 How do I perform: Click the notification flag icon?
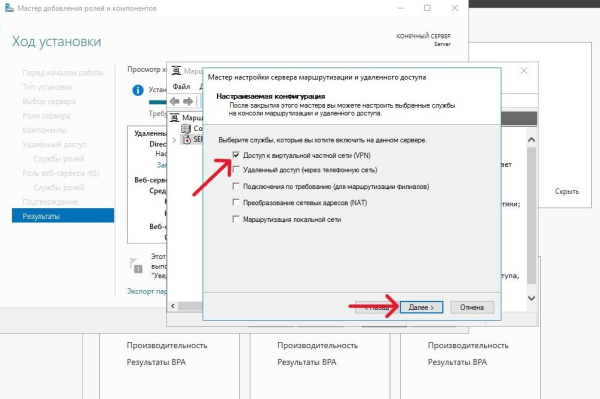(x=135, y=265)
